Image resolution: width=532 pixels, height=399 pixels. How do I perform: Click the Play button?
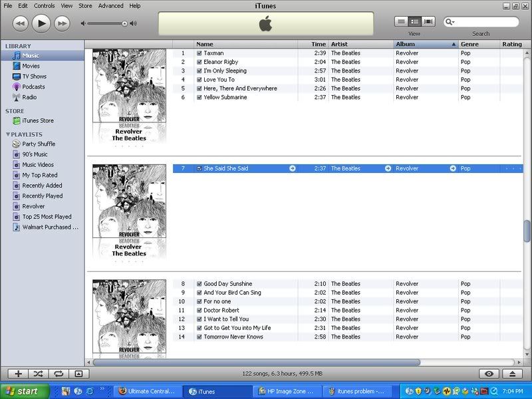[41, 23]
